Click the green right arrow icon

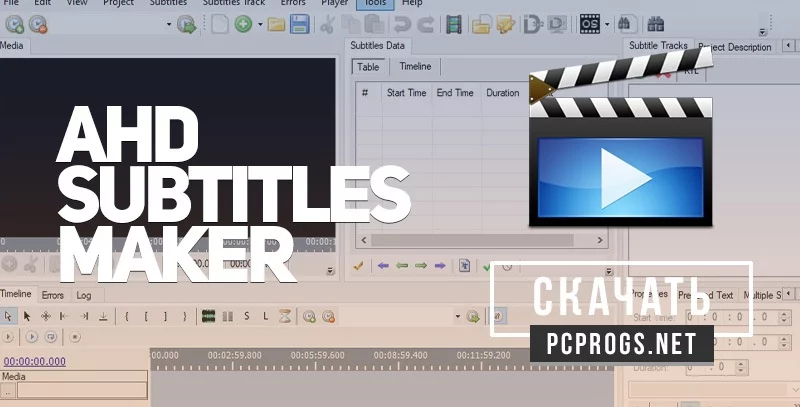(421, 266)
